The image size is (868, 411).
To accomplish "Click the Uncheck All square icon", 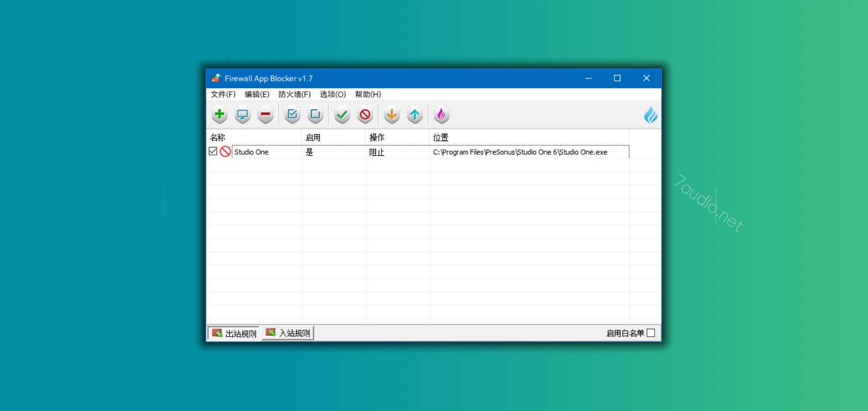I will pyautogui.click(x=315, y=115).
